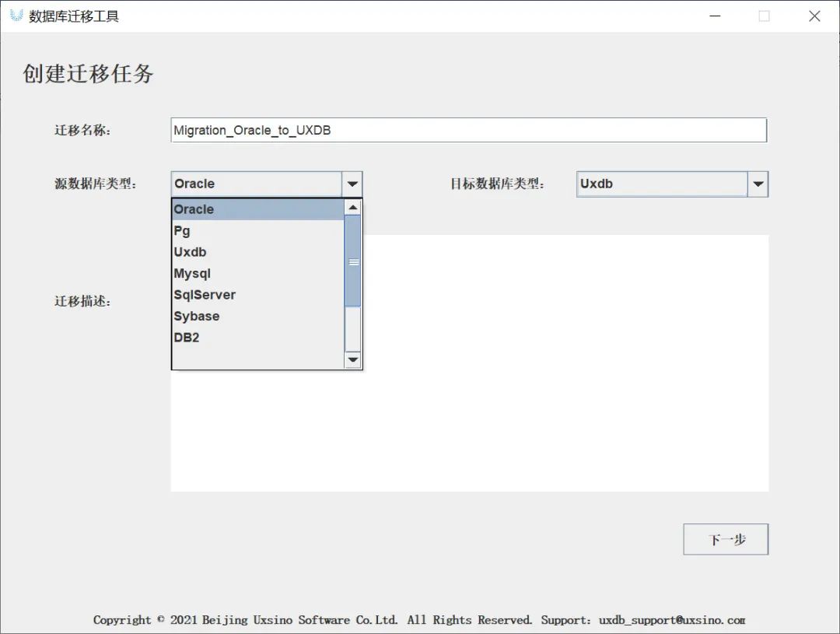Click the dropdown list scrollbar thumb
Image resolution: width=840 pixels, height=634 pixels.
click(352, 261)
